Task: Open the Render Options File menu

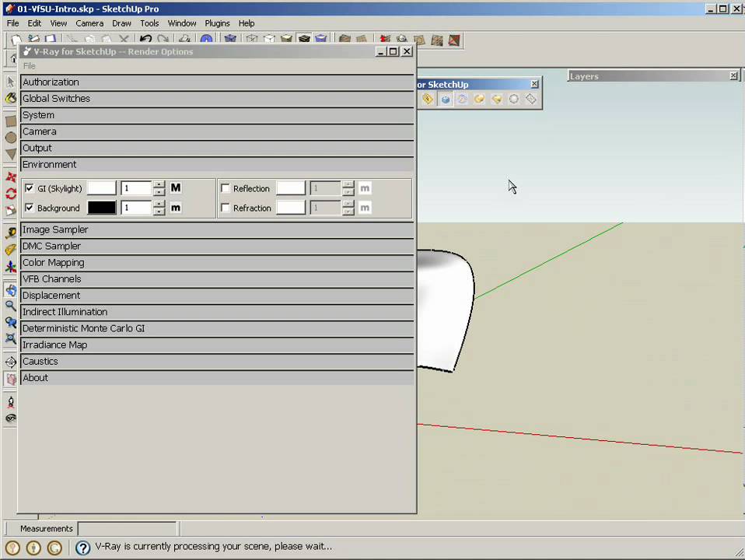Action: pyautogui.click(x=29, y=65)
